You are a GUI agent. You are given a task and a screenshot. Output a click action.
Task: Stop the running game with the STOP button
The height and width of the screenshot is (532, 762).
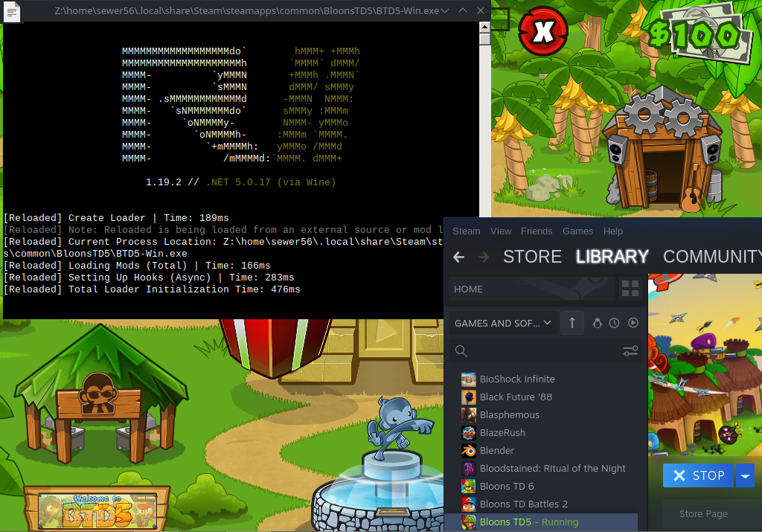pyautogui.click(x=698, y=475)
